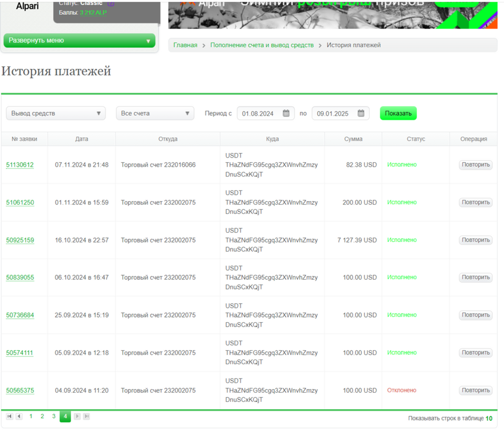Click the Куда column header

(272, 139)
